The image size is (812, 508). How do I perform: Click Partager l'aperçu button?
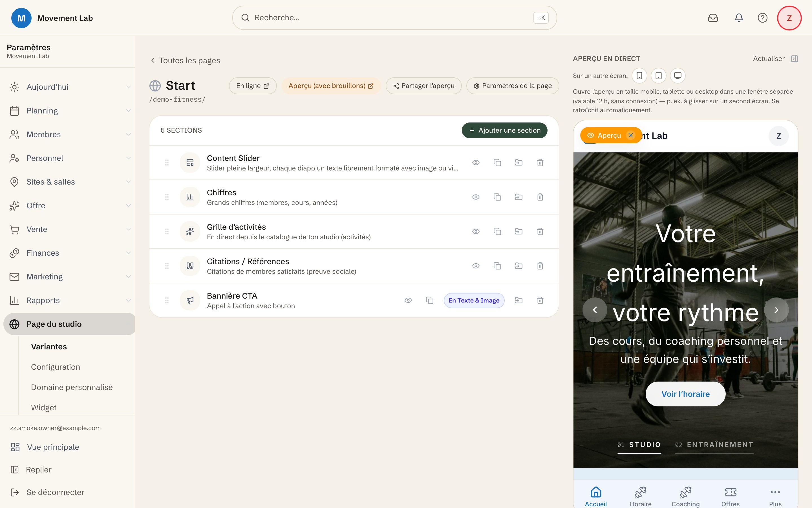coord(423,86)
